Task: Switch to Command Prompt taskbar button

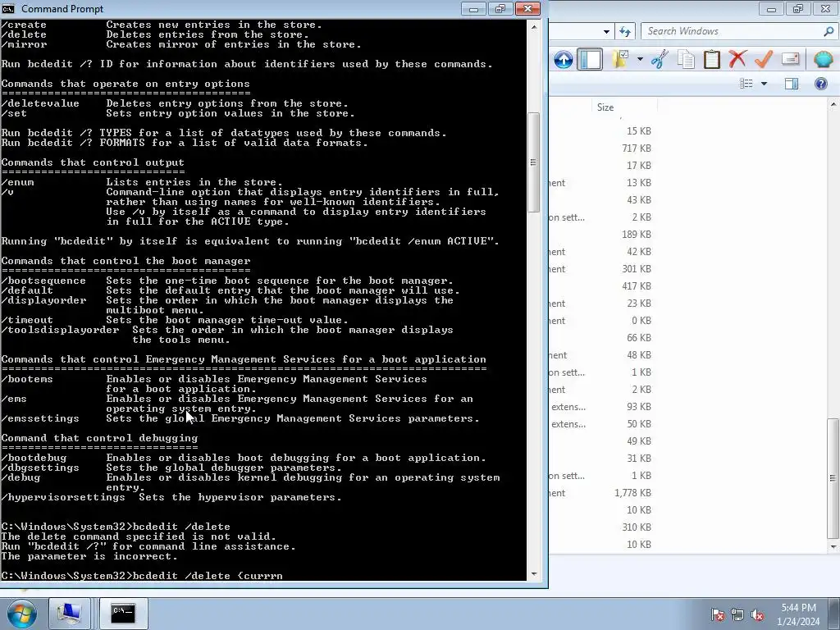Action: (123, 614)
